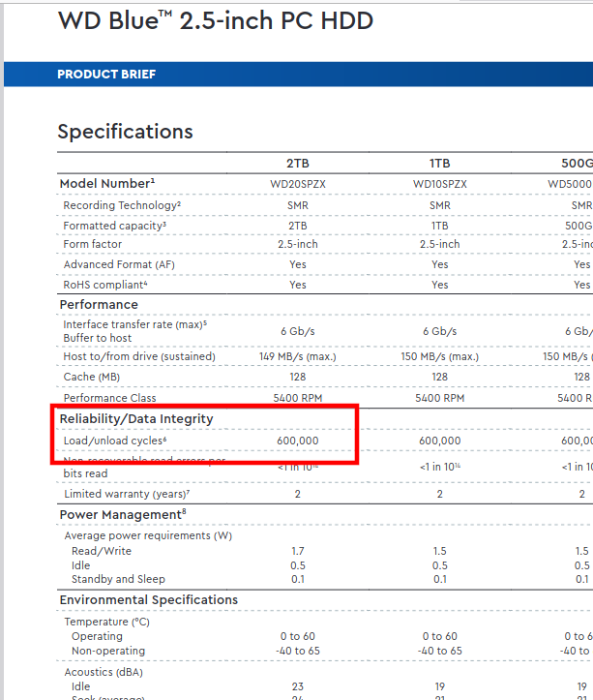
Task: Click idle acoustics value 23
Action: point(298,686)
